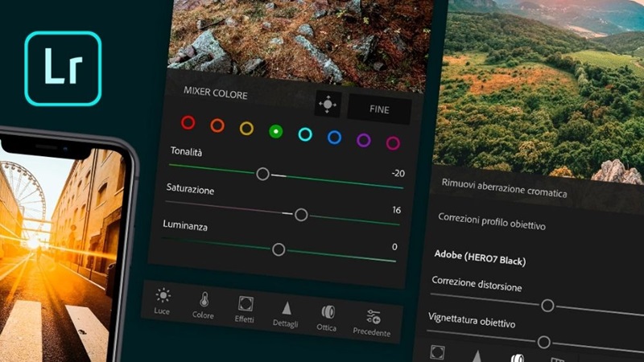
Task: Open the Dettagli detail panel
Action: click(285, 314)
